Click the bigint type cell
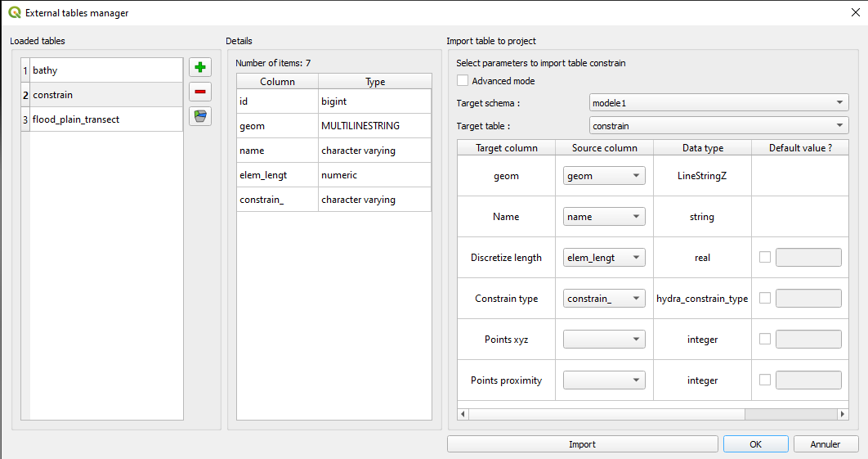 point(375,101)
